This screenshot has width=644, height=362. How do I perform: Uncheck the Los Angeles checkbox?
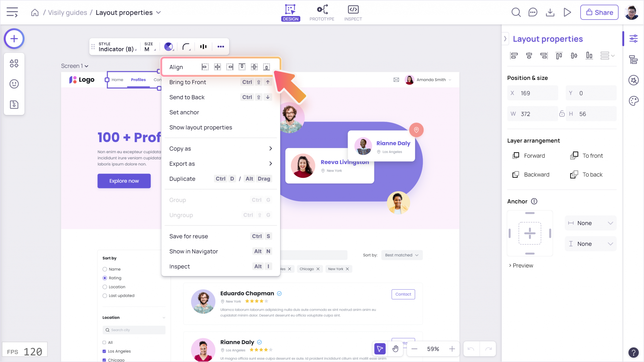click(104, 351)
